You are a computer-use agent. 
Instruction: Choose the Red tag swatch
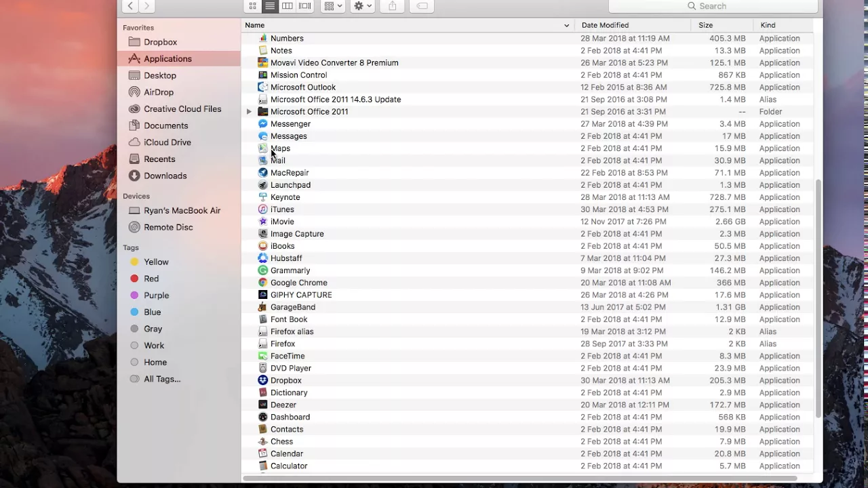coord(134,279)
